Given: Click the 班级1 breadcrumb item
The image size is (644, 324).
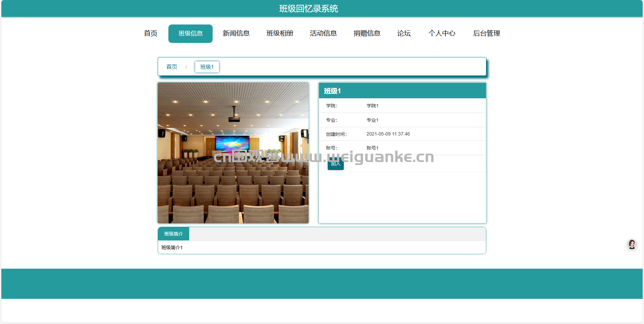Looking at the screenshot, I should [x=207, y=67].
